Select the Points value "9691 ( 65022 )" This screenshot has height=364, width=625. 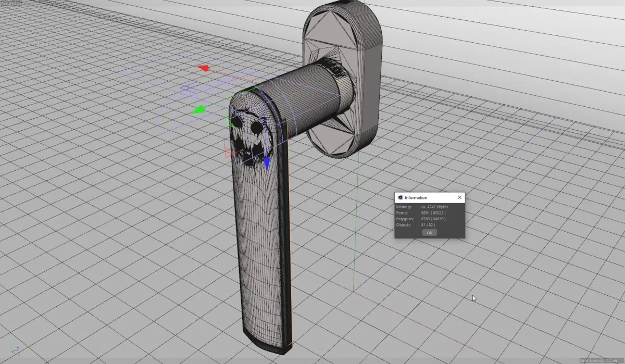point(434,213)
